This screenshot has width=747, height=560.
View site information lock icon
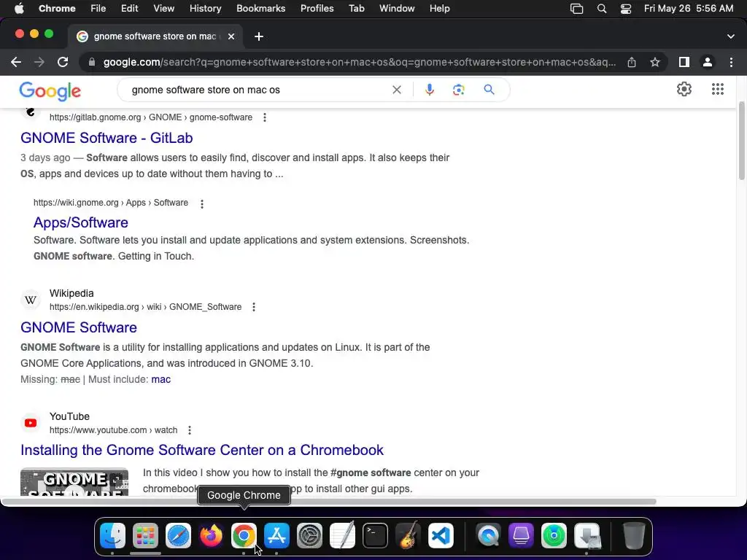(x=92, y=62)
